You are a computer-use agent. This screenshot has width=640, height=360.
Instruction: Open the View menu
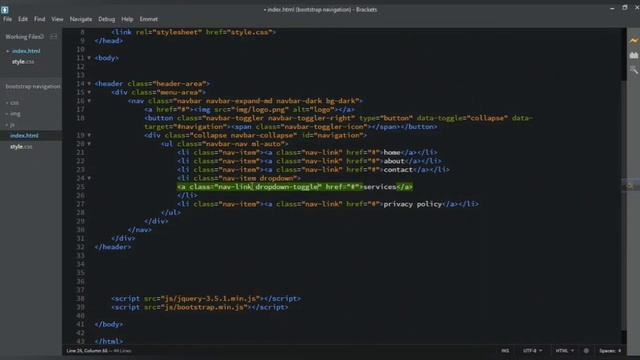(x=57, y=19)
